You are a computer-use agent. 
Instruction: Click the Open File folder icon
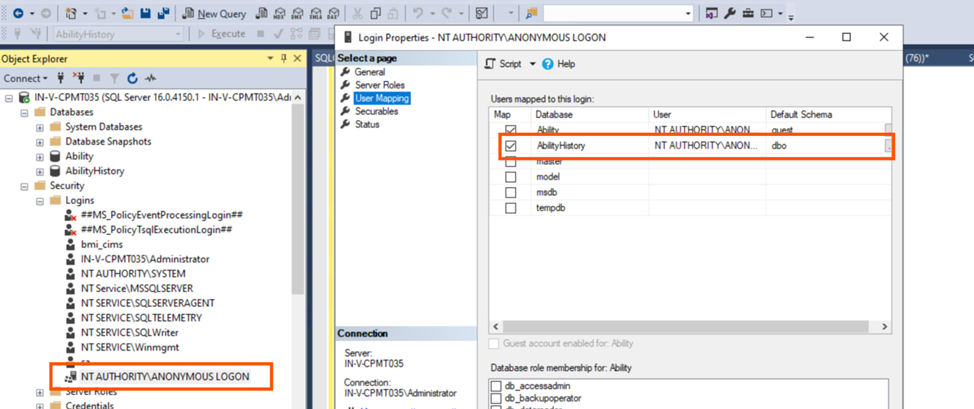[129, 13]
